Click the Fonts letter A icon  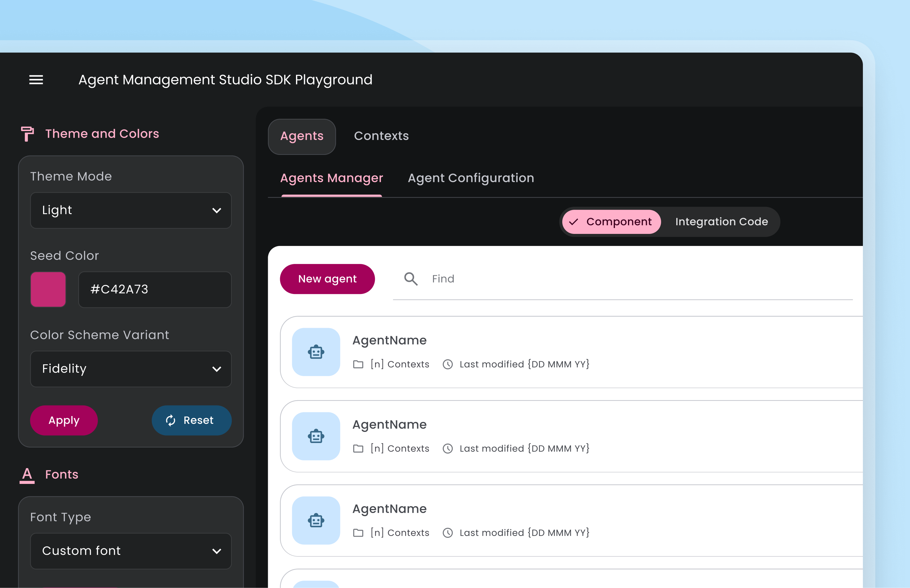(27, 475)
